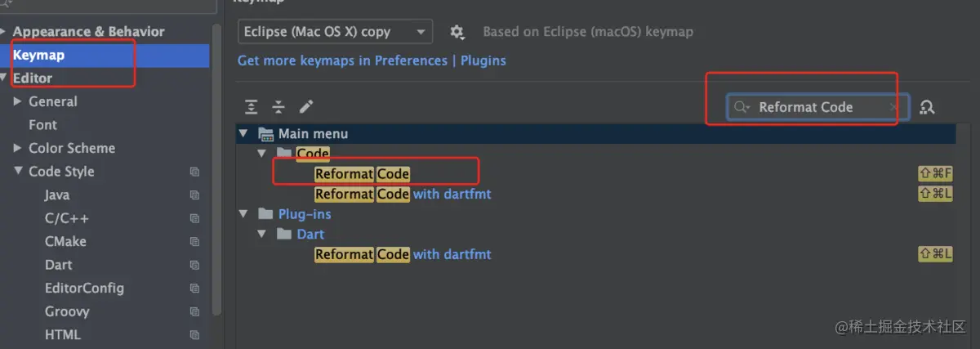Viewport: 980px width, 349px height.
Task: Select the Reformat Code action row
Action: (362, 173)
